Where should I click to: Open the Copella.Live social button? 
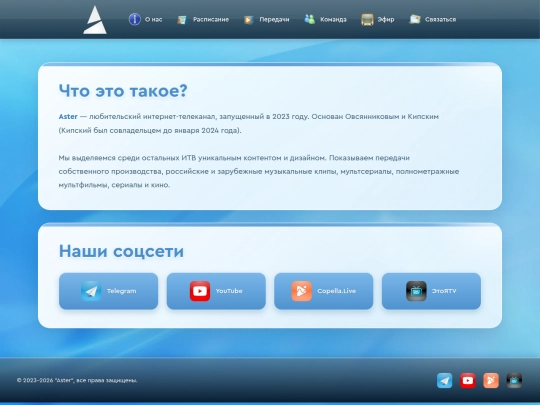(x=324, y=291)
